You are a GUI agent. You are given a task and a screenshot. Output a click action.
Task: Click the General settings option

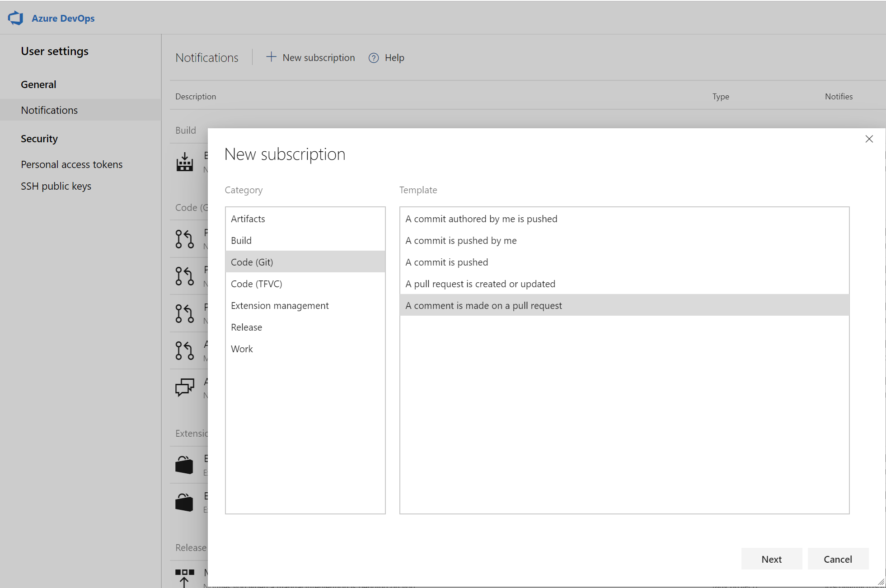(37, 84)
